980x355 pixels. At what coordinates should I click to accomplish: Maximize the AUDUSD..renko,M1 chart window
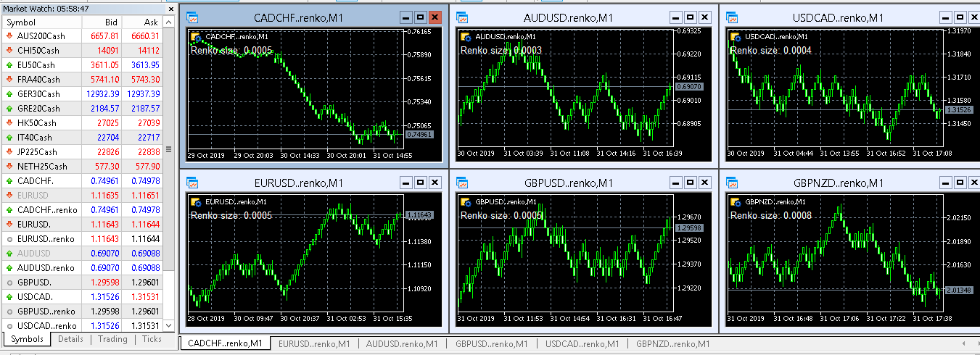click(690, 17)
